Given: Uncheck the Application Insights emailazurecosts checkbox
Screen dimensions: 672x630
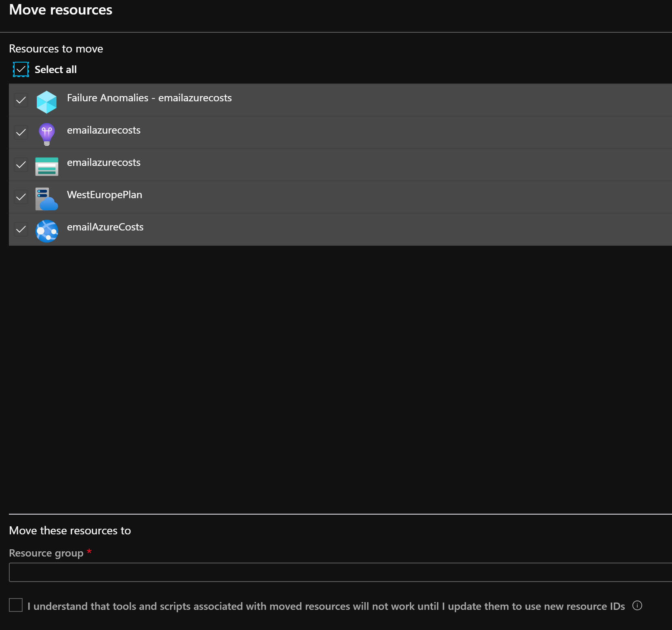Looking at the screenshot, I should [21, 132].
